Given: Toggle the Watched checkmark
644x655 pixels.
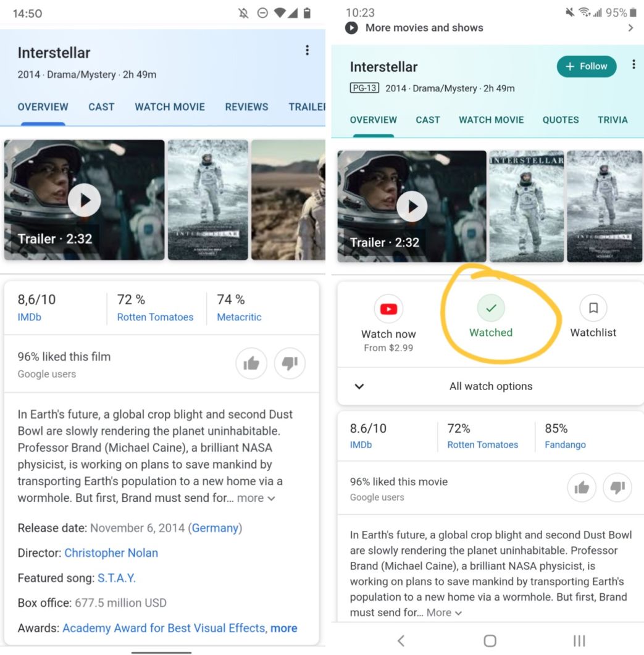Looking at the screenshot, I should coord(491,308).
